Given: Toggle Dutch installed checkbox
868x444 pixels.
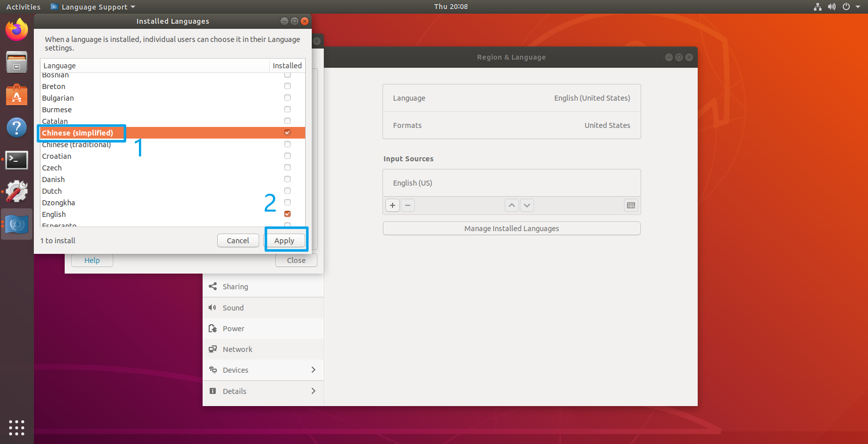Looking at the screenshot, I should click(287, 191).
